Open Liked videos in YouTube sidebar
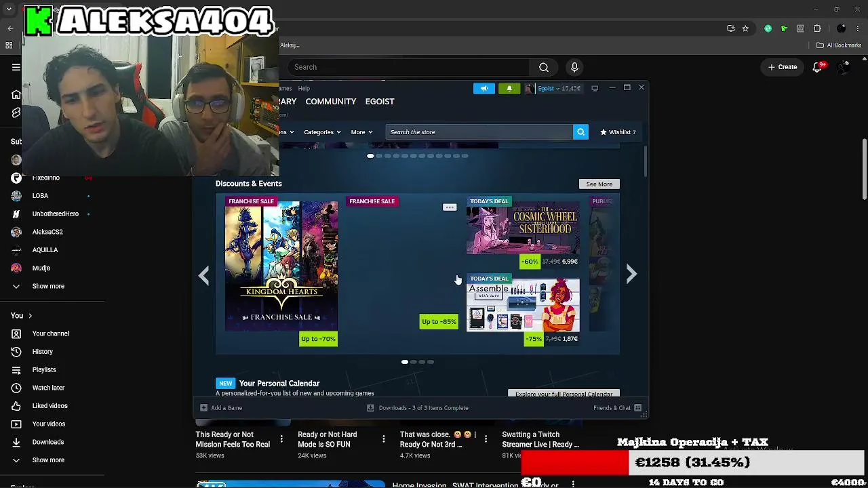This screenshot has width=868, height=488. [x=50, y=406]
